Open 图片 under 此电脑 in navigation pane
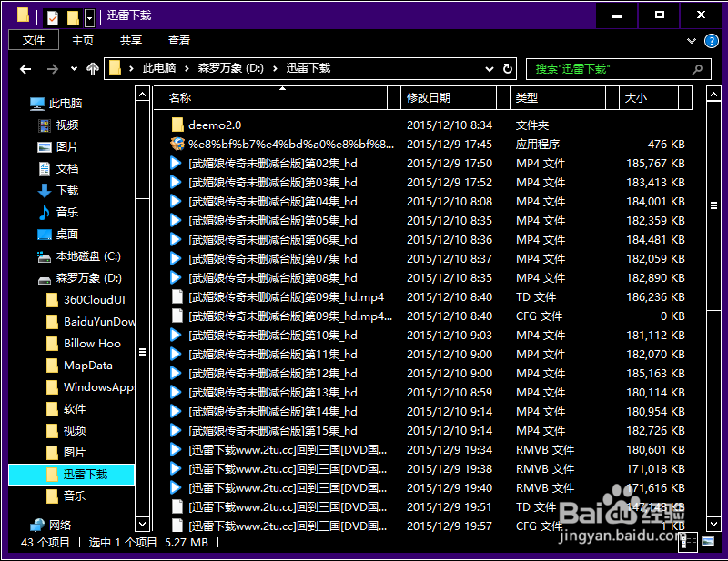Viewport: 728px width, 561px height. pos(58,146)
